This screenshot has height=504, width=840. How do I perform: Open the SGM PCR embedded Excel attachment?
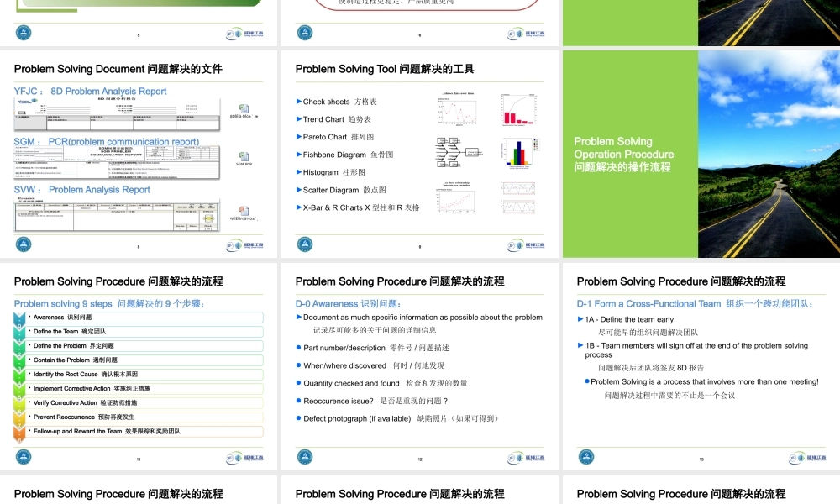coord(244,156)
